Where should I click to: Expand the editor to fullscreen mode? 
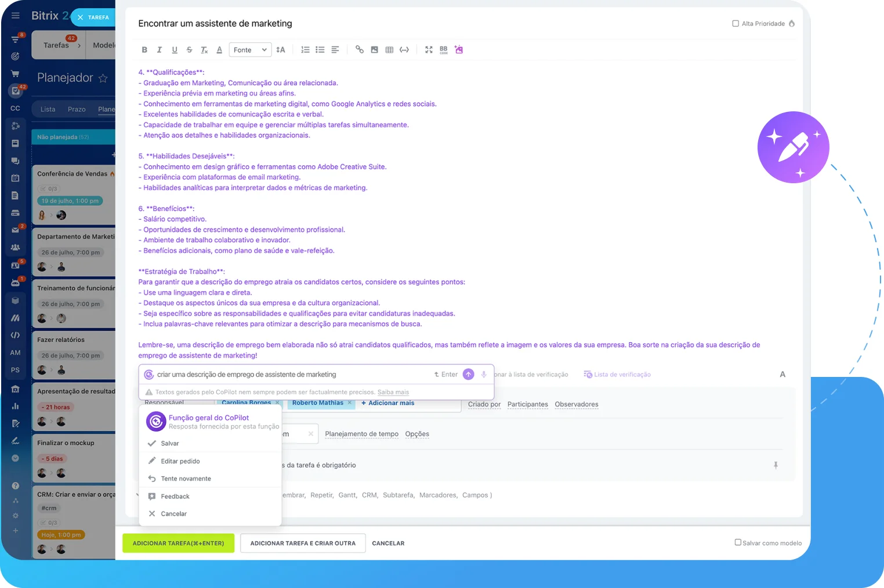[429, 49]
